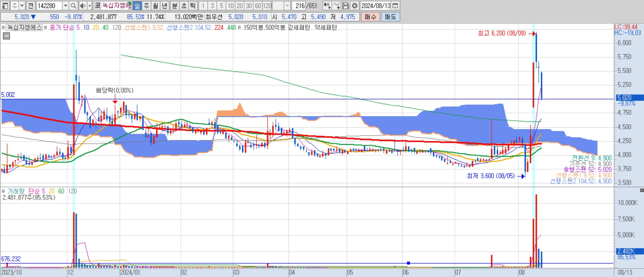This screenshot has width=644, height=277.
Task: Click the 선행스팬1 9,52 indicator label
Action: 144,27
